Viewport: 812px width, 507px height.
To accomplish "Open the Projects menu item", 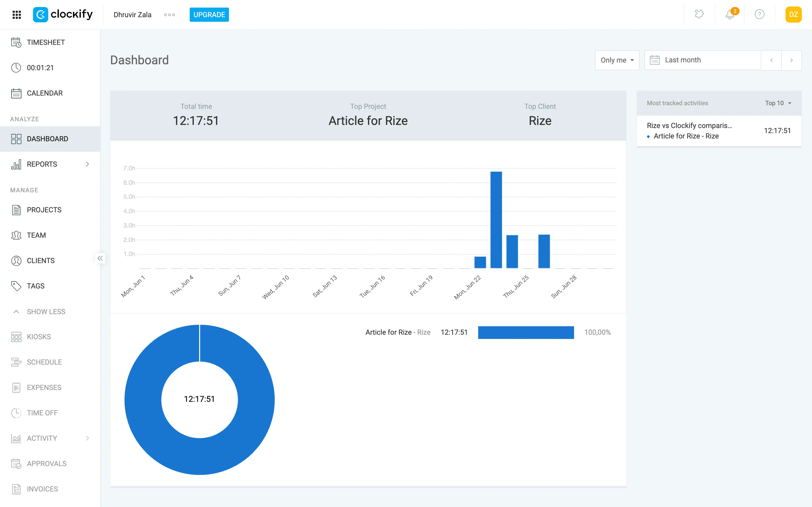I will tap(50, 210).
